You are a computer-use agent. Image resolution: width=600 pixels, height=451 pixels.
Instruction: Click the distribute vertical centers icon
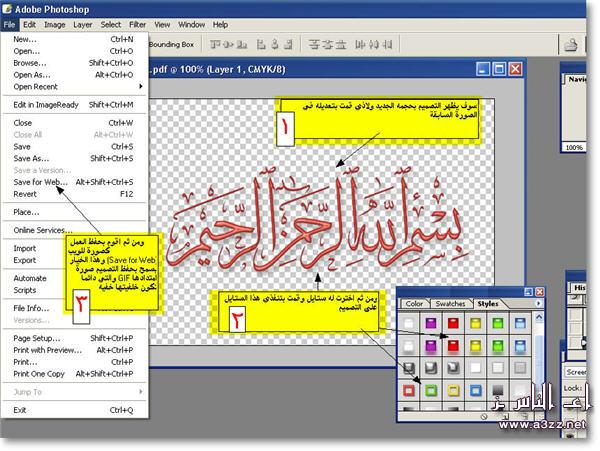328,45
